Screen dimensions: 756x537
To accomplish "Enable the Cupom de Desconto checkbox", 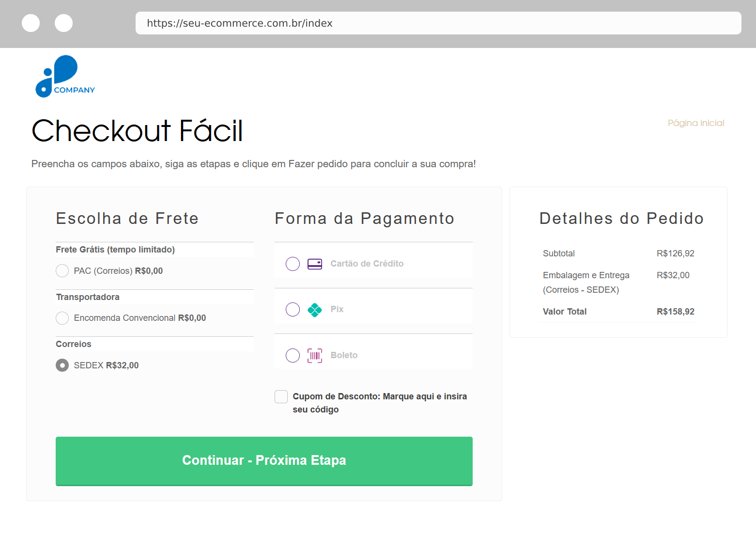I will [281, 397].
